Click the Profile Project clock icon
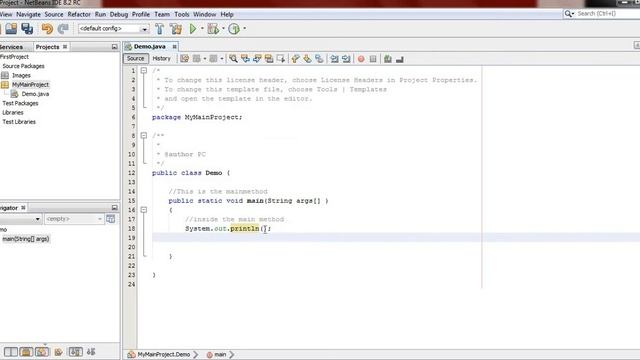The image size is (640, 360). coord(234,29)
